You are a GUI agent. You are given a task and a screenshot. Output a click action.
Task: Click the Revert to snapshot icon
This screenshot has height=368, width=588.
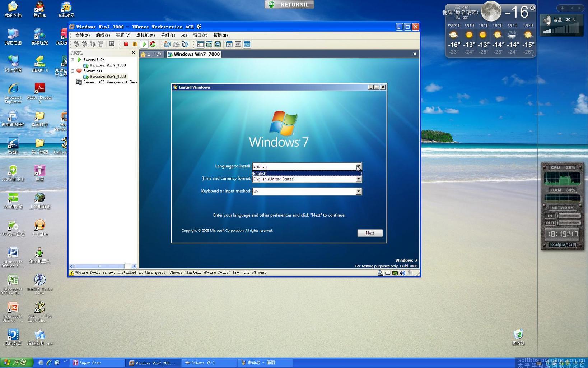click(x=176, y=44)
